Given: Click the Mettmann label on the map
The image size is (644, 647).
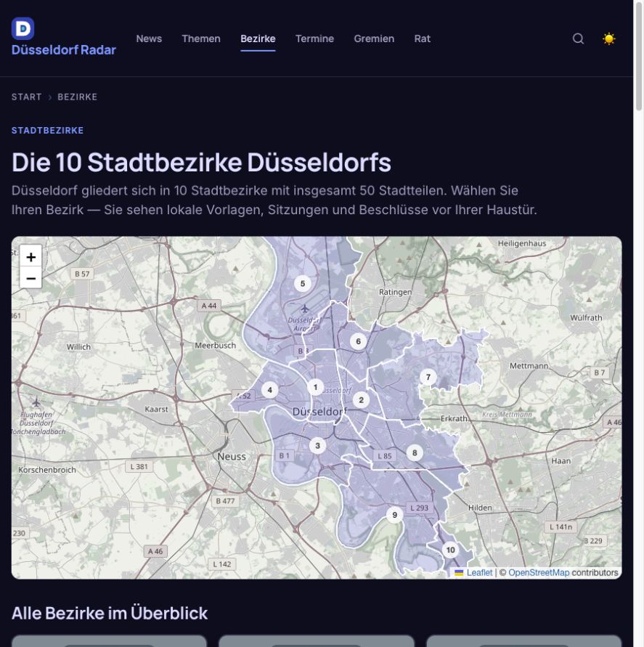Looking at the screenshot, I should [x=529, y=366].
